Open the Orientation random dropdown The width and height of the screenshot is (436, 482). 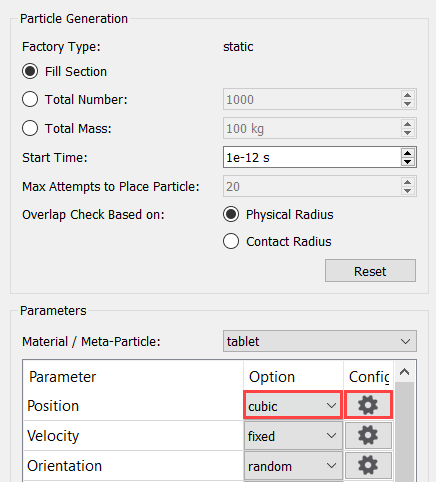[x=293, y=466]
